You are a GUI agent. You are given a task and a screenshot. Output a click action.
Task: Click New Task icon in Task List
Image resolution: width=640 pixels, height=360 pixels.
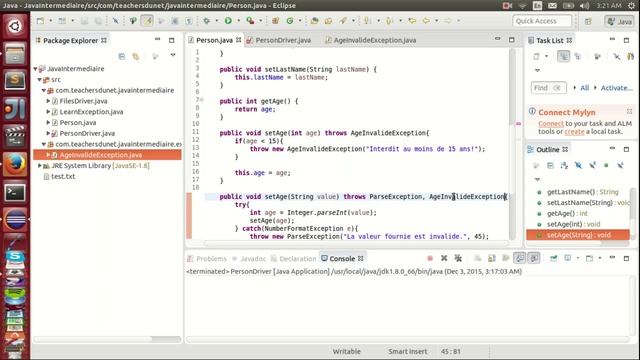point(536,56)
